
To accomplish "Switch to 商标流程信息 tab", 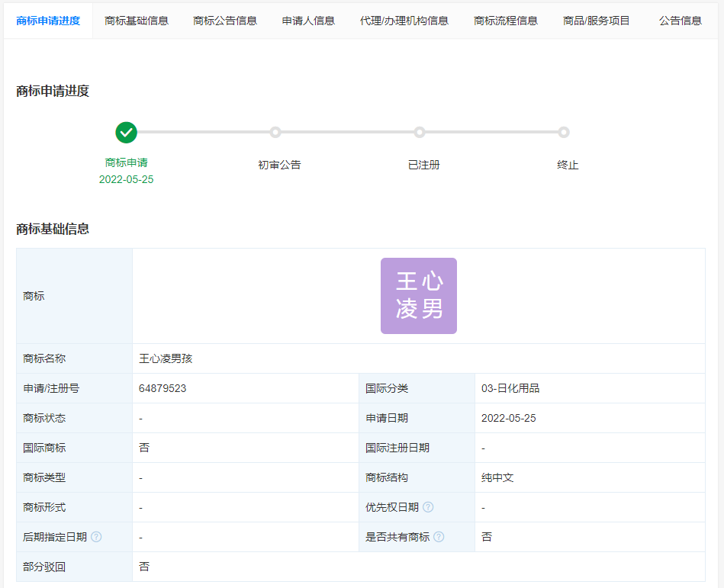I will (x=506, y=21).
